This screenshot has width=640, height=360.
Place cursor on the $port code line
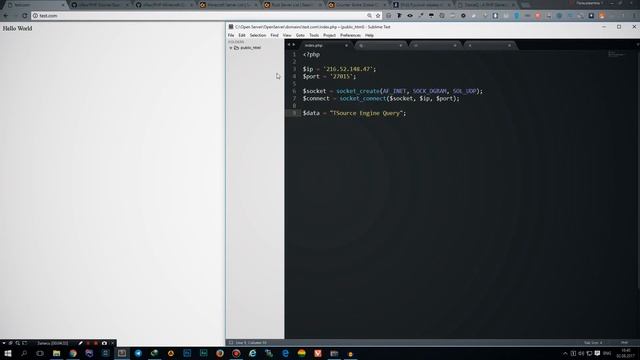pyautogui.click(x=329, y=76)
